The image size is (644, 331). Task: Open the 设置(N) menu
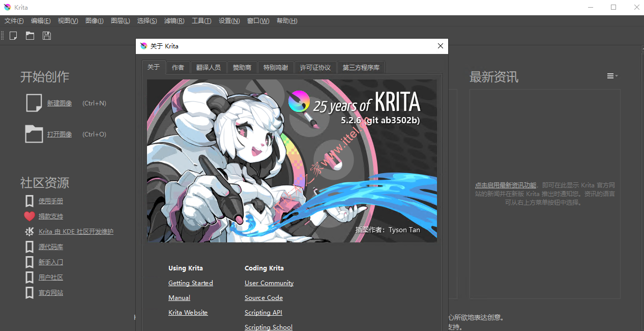click(229, 21)
